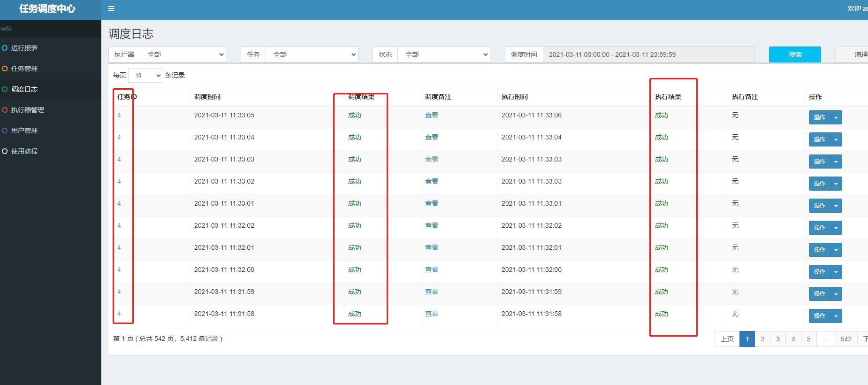The height and width of the screenshot is (385, 868).
Task: Click task ID 4 in 11:33:05 row
Action: point(119,115)
